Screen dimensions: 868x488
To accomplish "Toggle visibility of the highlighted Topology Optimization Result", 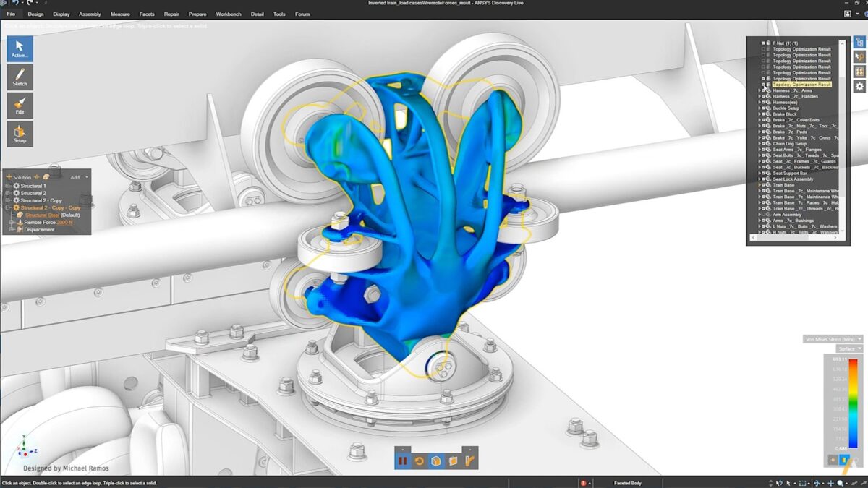I will pos(763,84).
